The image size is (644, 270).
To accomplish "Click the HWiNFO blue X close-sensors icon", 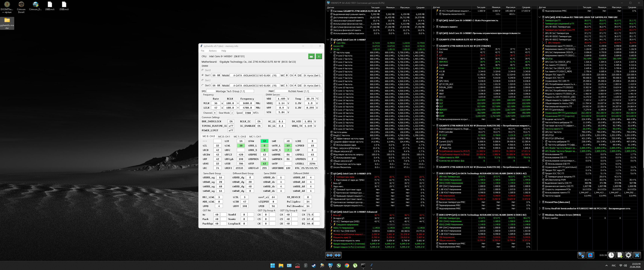I will click(637, 255).
